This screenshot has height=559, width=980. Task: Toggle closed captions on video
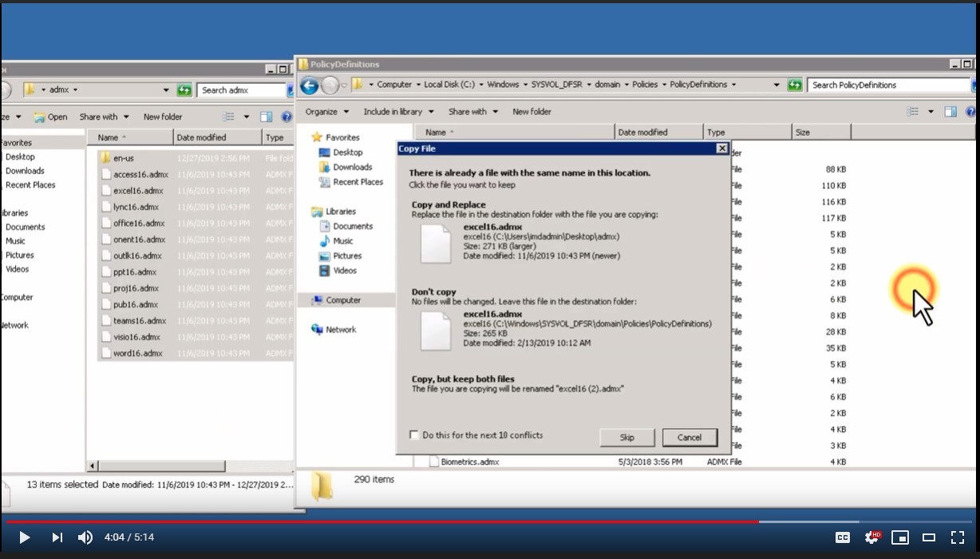pyautogui.click(x=842, y=537)
